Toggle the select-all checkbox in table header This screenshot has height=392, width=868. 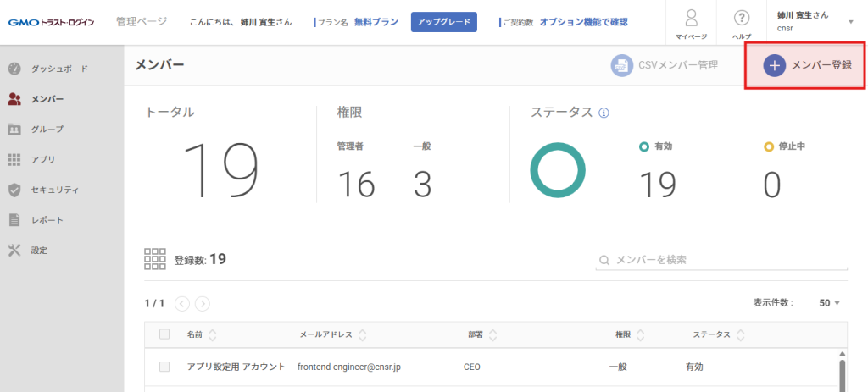(x=164, y=334)
